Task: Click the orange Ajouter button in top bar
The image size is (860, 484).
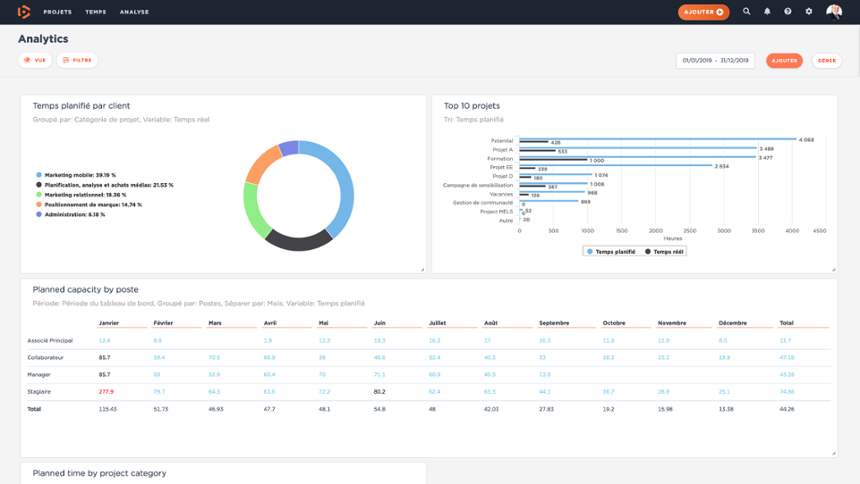Action: tap(703, 12)
